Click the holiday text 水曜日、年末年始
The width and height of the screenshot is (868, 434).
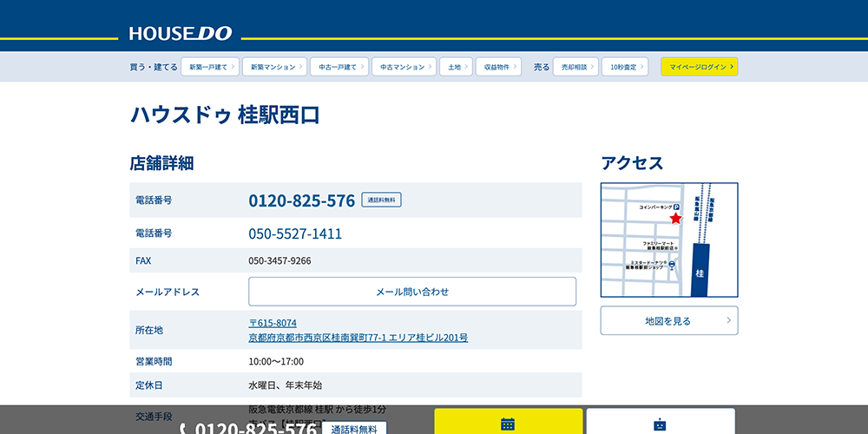pyautogui.click(x=285, y=385)
